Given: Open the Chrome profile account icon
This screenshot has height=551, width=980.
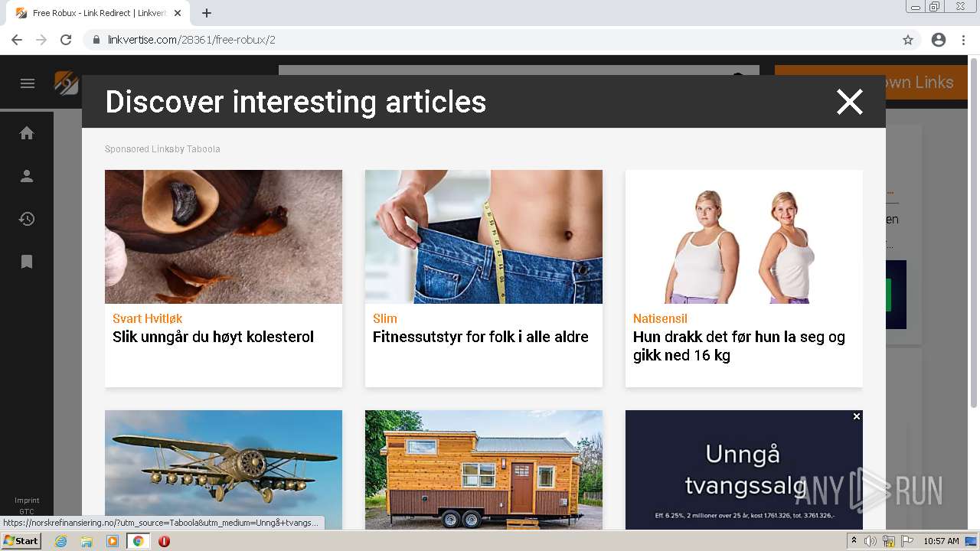Looking at the screenshot, I should [x=939, y=40].
